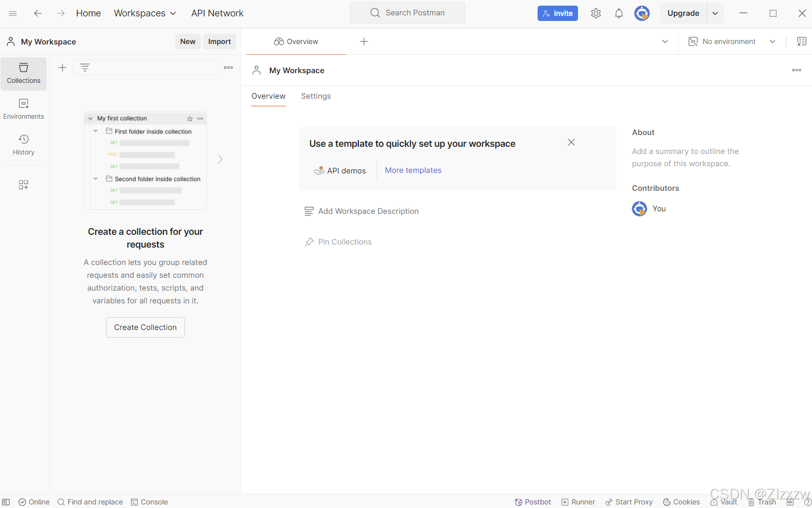812x508 pixels.
Task: Click the Search Postman field
Action: pyautogui.click(x=408, y=13)
